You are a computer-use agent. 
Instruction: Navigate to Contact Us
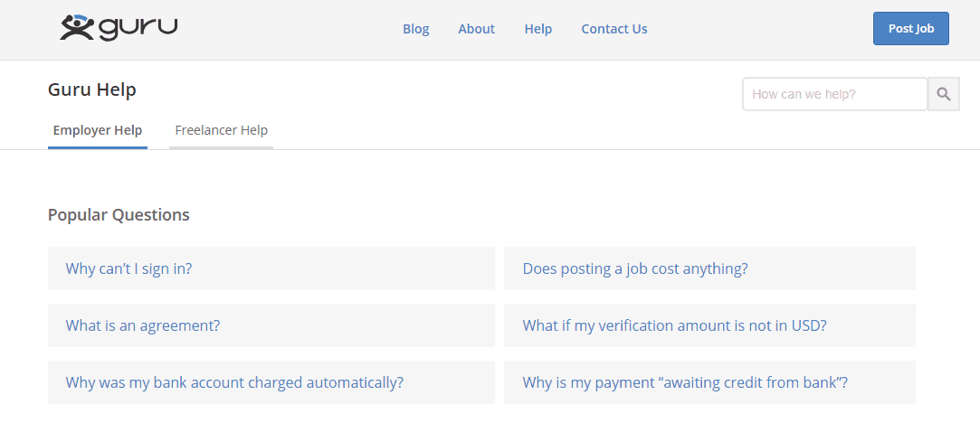[614, 29]
